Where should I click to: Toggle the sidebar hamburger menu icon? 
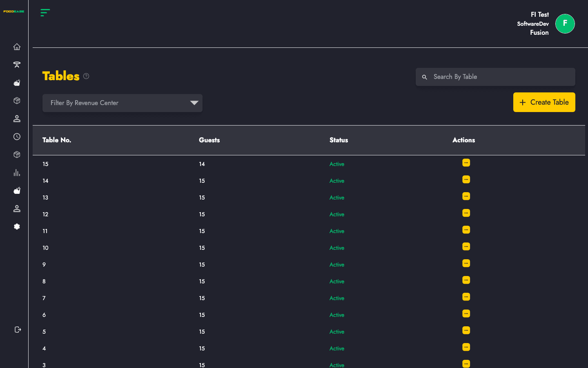click(45, 13)
